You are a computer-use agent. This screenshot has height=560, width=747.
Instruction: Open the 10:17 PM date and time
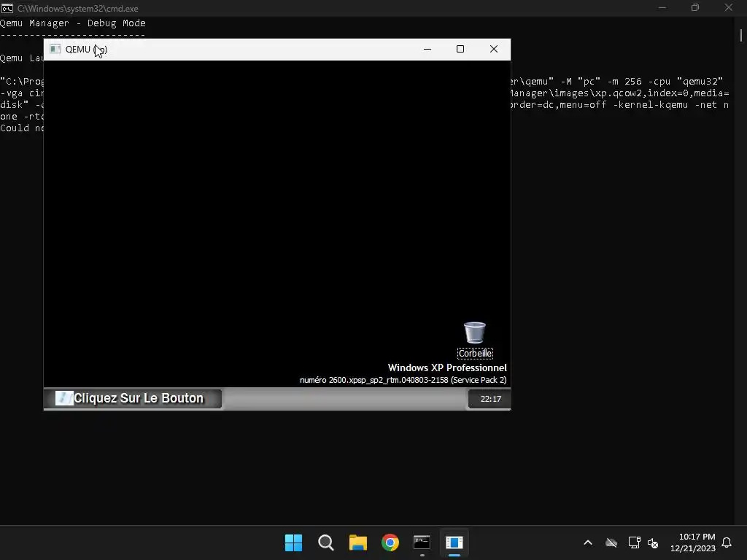click(x=693, y=542)
